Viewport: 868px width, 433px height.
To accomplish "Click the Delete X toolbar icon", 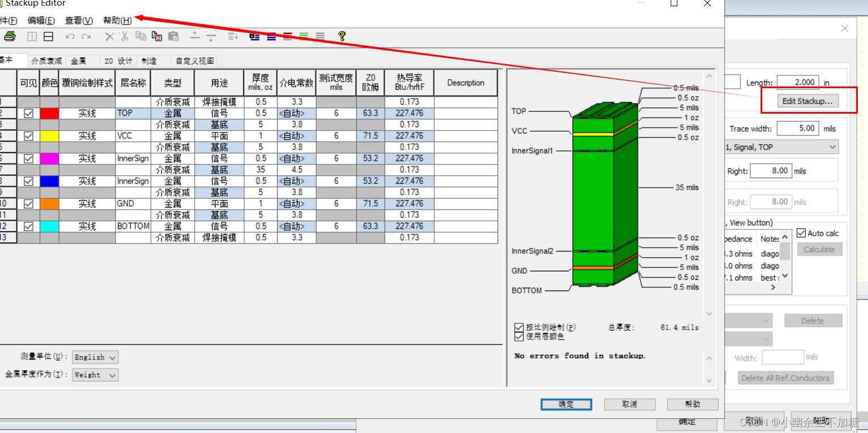I will tap(109, 37).
